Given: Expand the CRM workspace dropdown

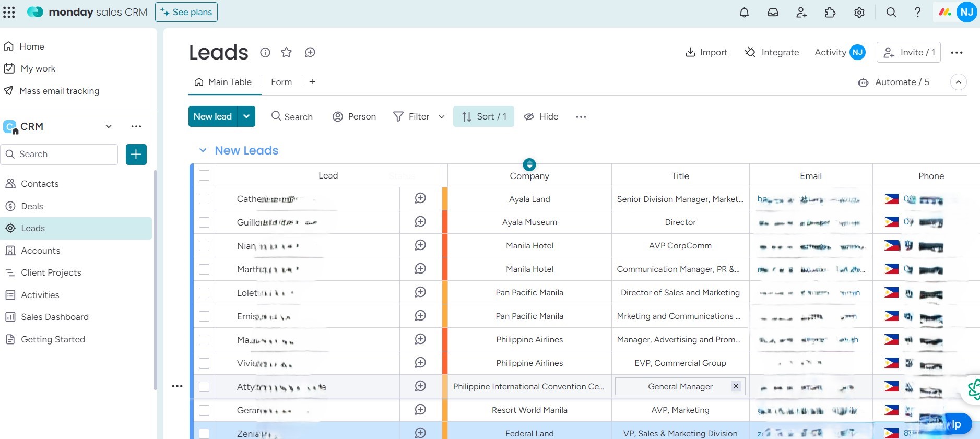Looking at the screenshot, I should pyautogui.click(x=109, y=126).
